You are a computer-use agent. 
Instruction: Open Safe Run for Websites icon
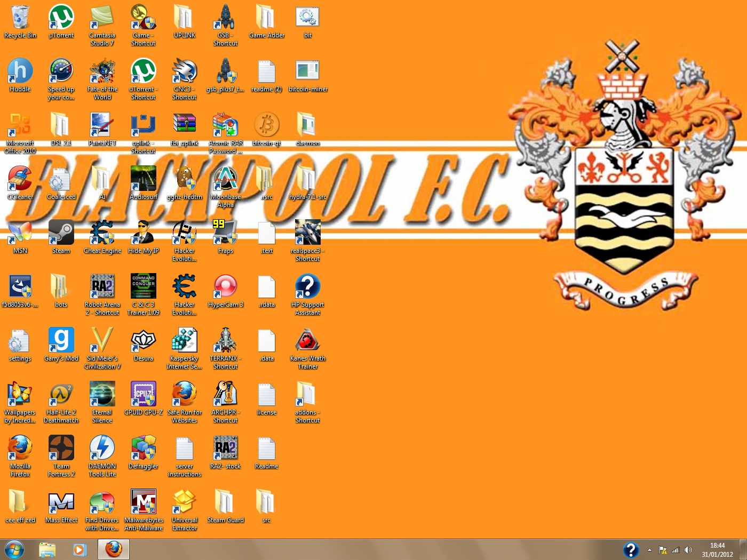(x=185, y=402)
